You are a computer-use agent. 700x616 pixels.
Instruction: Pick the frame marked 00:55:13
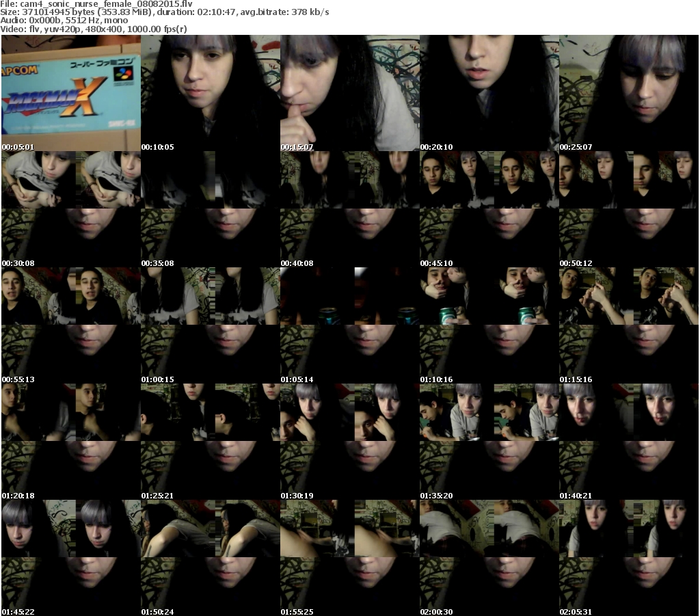71,325
